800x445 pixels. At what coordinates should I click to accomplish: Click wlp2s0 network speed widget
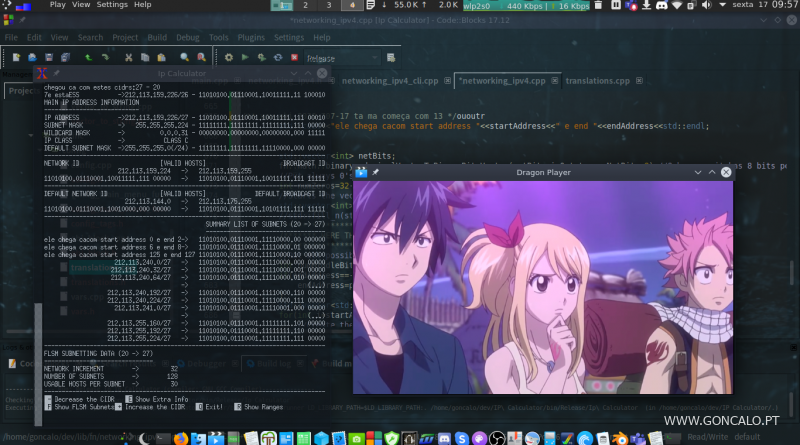pos(527,6)
